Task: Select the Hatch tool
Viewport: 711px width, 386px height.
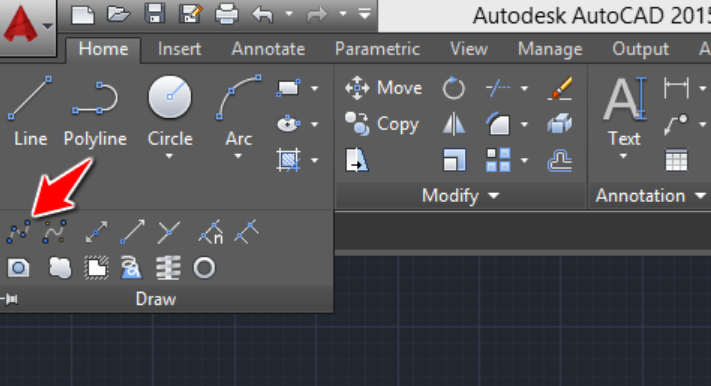Action: pos(289,160)
